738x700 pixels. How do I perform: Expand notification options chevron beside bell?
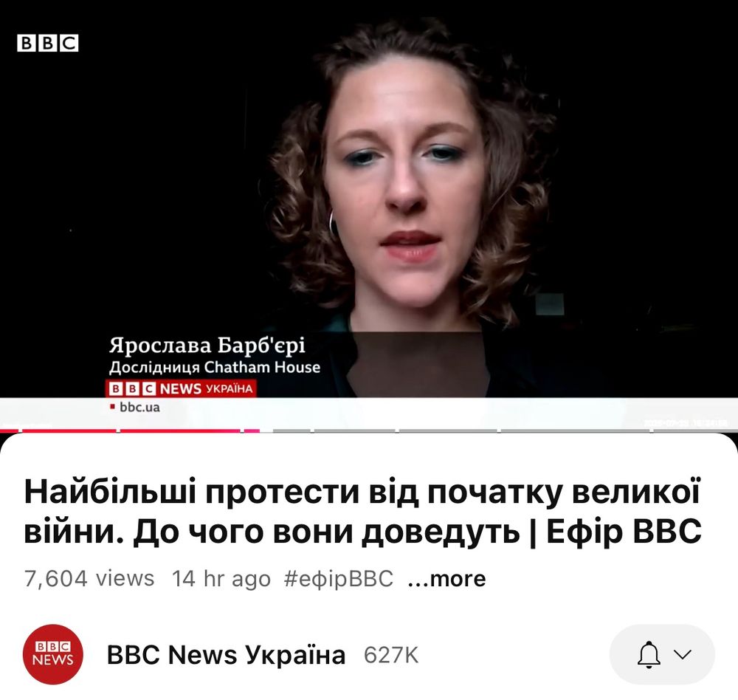683,654
